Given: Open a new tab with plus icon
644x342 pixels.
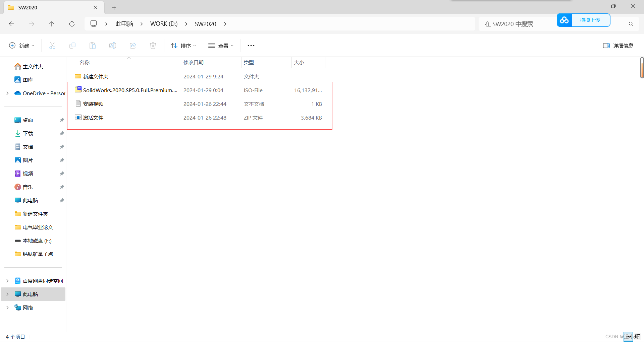Looking at the screenshot, I should click(x=114, y=7).
